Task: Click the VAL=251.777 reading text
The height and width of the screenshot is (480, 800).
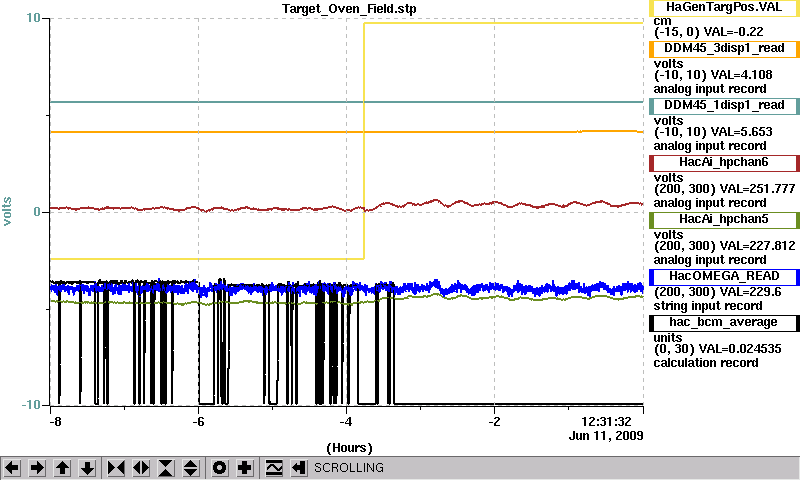Action: pos(757,189)
